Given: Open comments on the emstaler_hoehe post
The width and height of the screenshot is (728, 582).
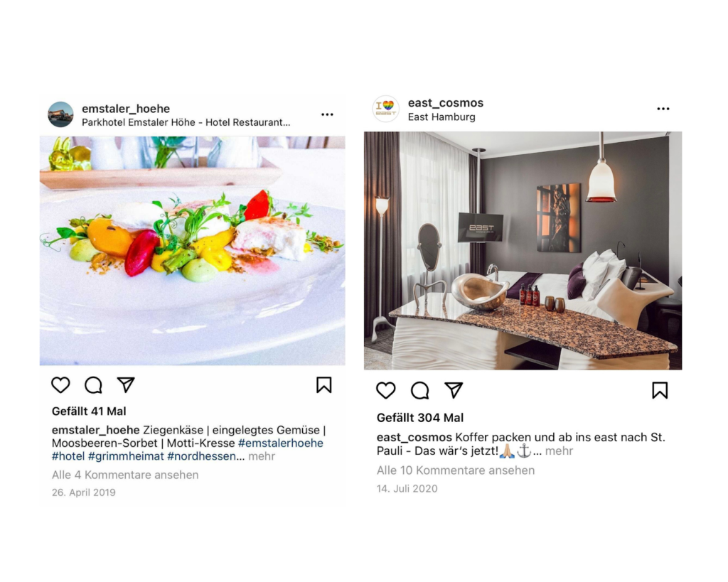Looking at the screenshot, I should (93, 384).
